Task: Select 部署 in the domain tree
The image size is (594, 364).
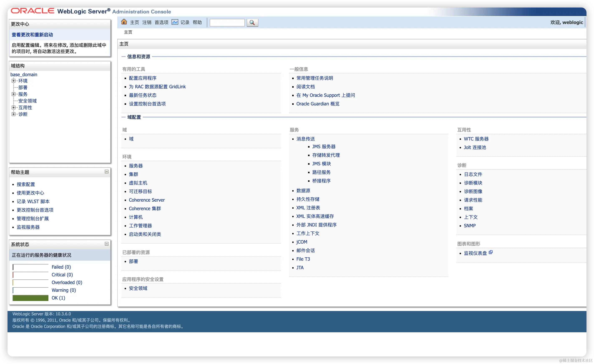Action: (x=23, y=87)
